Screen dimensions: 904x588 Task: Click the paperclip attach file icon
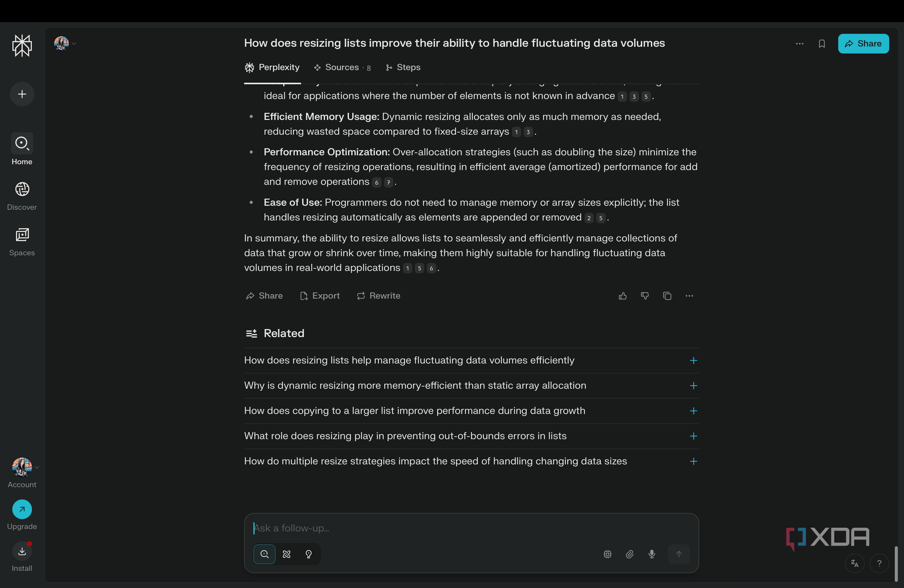click(630, 554)
